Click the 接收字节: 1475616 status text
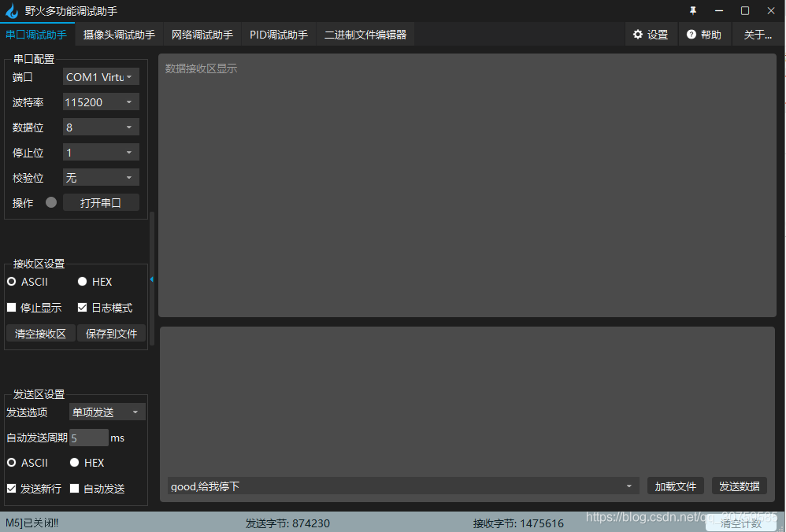Viewport: 786px width, 532px height. pyautogui.click(x=518, y=523)
